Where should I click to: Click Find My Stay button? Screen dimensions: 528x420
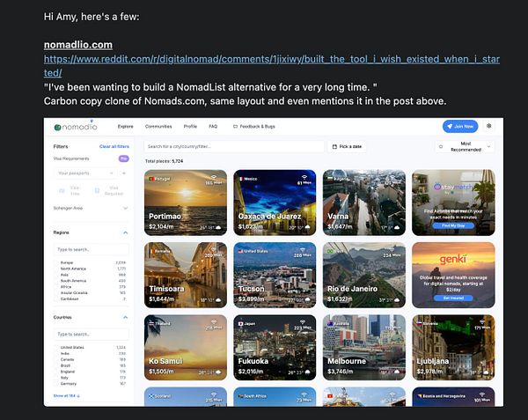[453, 225]
